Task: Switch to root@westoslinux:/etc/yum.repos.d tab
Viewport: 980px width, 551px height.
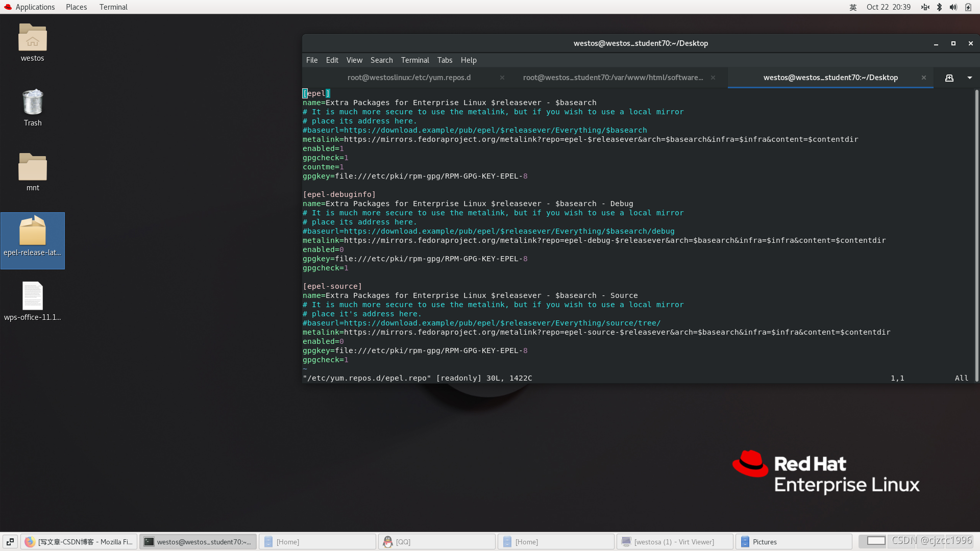Action: click(409, 78)
